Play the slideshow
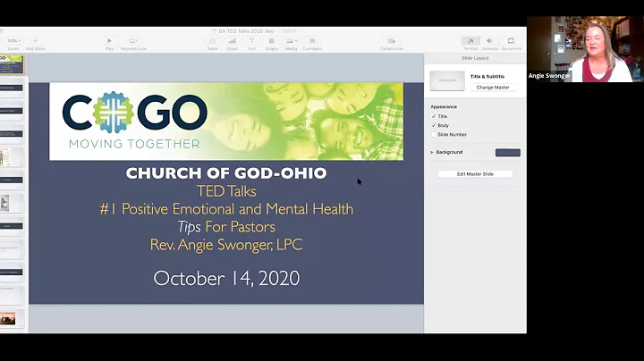The height and width of the screenshot is (361, 644). [x=109, y=40]
